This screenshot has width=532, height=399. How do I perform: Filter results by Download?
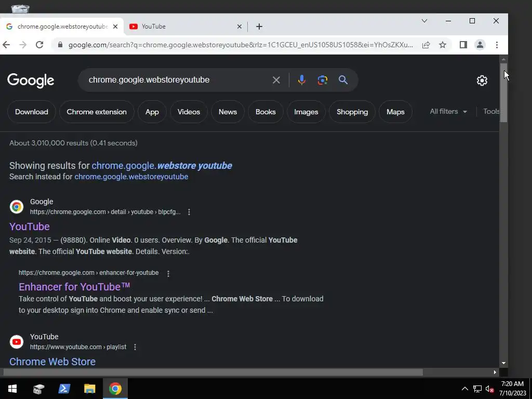32,112
